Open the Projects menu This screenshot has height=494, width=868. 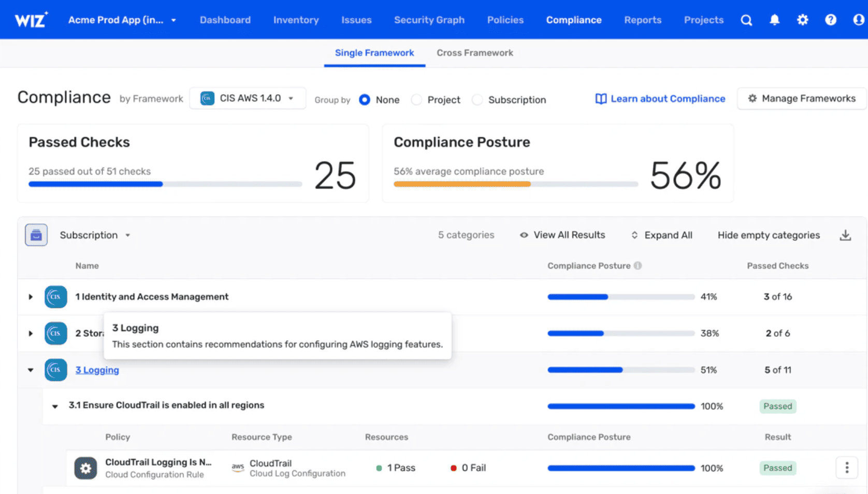point(703,20)
